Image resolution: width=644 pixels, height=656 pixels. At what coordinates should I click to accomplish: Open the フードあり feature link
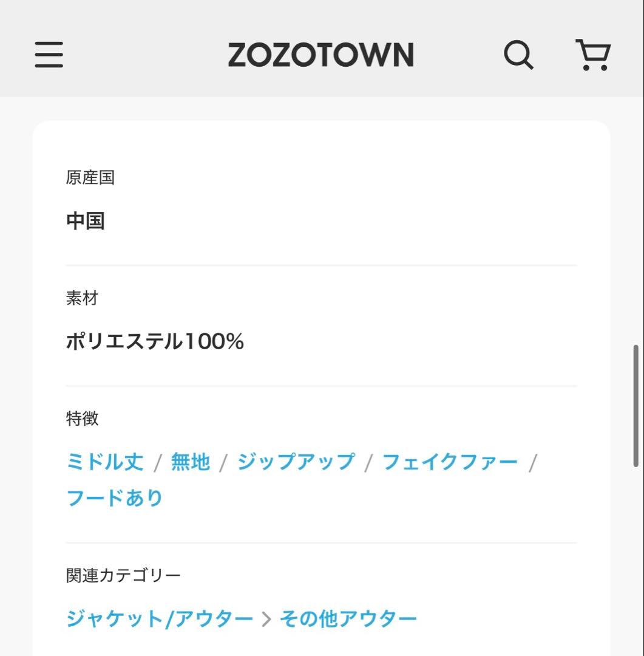point(114,498)
